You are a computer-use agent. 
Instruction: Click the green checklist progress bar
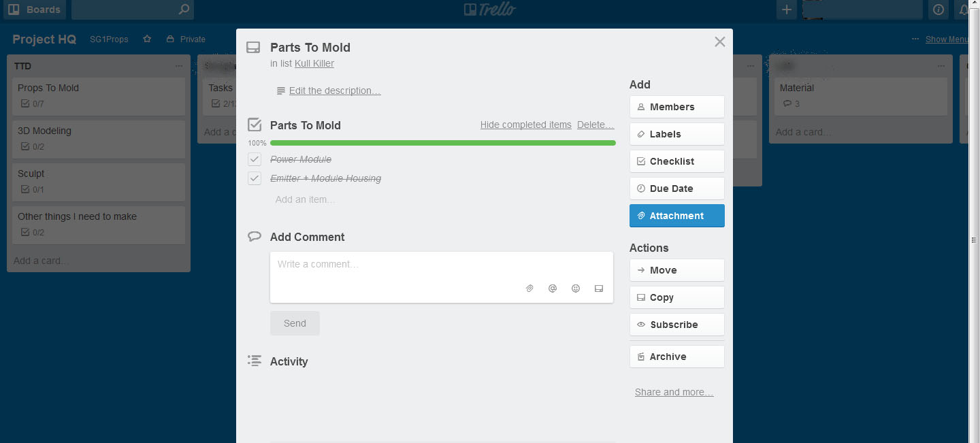click(x=442, y=143)
